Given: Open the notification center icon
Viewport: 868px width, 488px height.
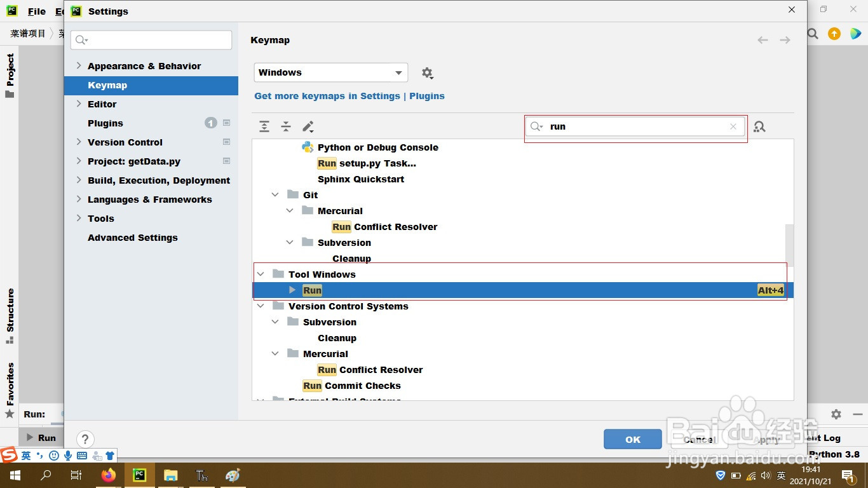Looking at the screenshot, I should (x=847, y=475).
